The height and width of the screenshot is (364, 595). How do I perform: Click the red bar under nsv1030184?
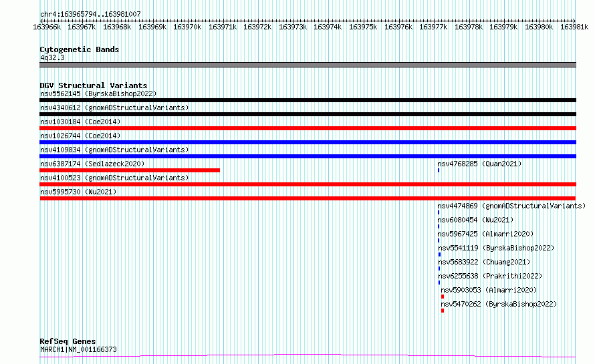pyautogui.click(x=308, y=128)
